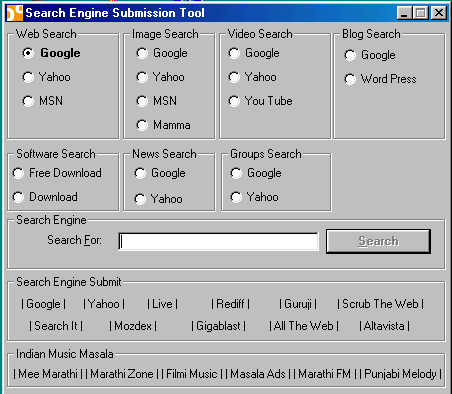Open the Gigablast submit link
Image resolution: width=452 pixels, height=394 pixels.
[218, 326]
